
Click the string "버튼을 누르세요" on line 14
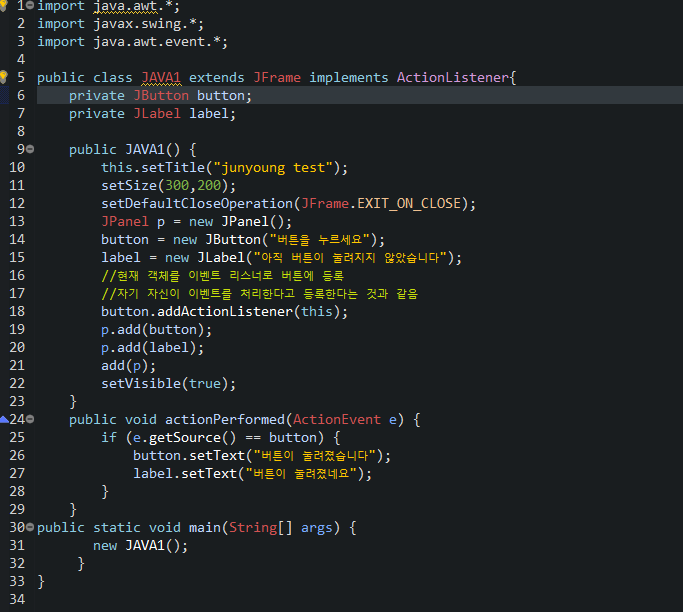pos(321,240)
